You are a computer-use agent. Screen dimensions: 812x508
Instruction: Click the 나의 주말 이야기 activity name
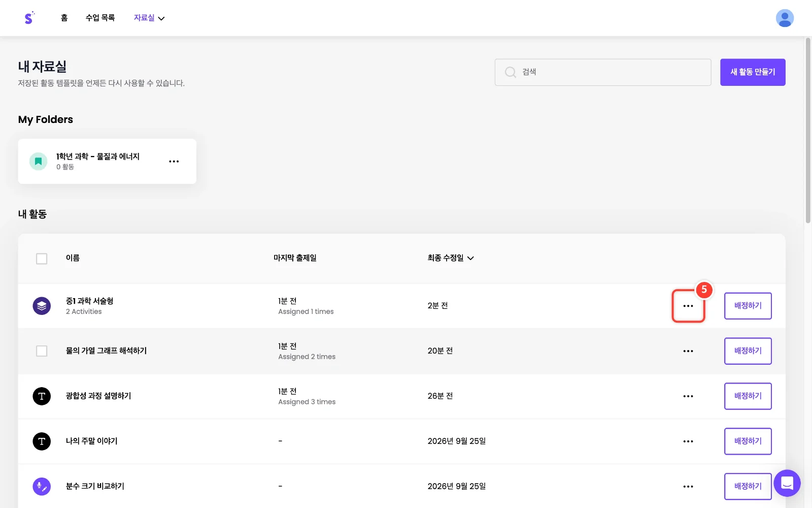tap(92, 441)
